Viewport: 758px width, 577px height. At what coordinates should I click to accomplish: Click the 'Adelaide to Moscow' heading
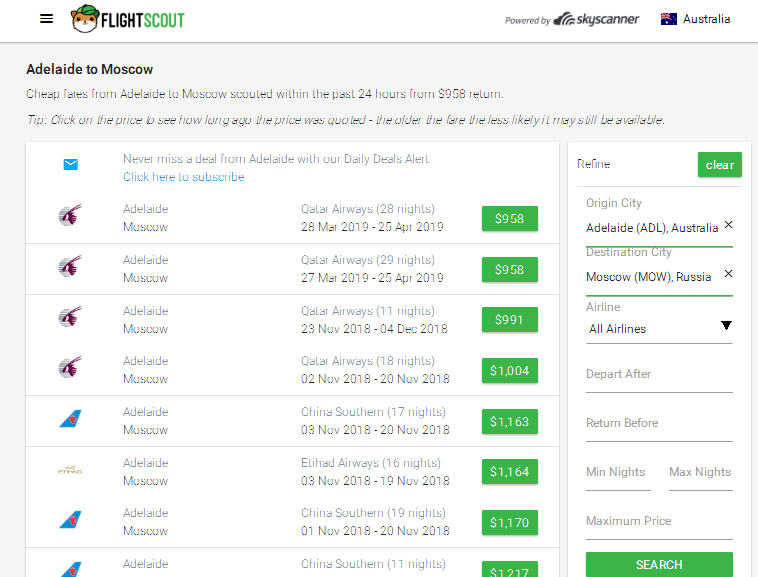pyautogui.click(x=89, y=70)
